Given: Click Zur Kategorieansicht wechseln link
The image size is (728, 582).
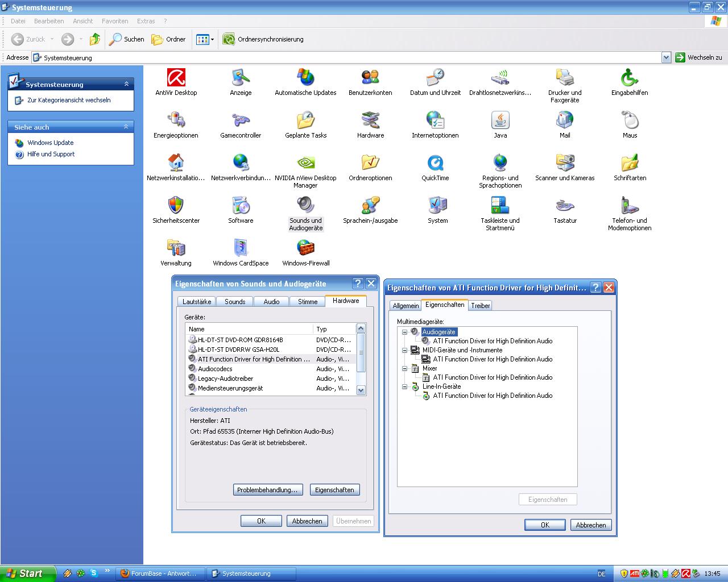Looking at the screenshot, I should pos(69,100).
